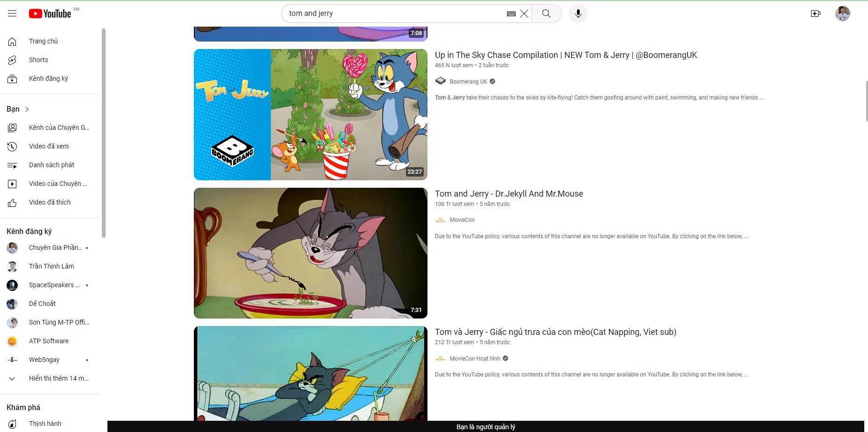Open Giấc ngủ trưa của con mèo title

tap(555, 332)
